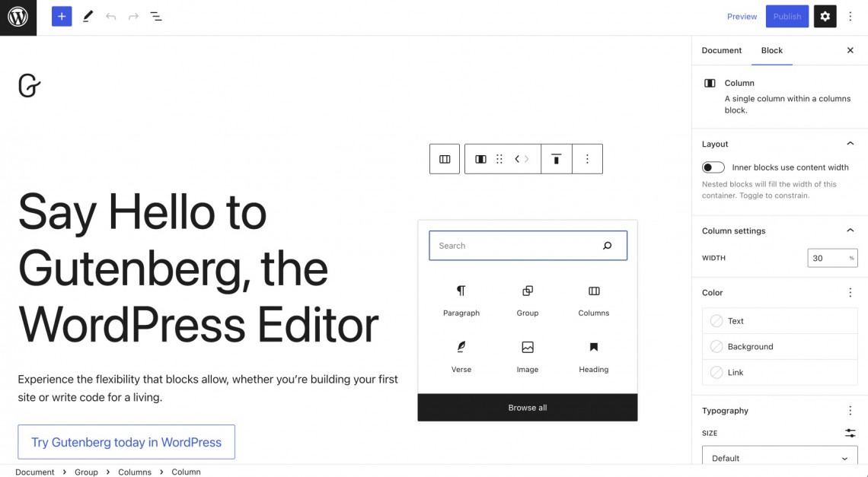Click the Publish button
The height and width of the screenshot is (477, 868).
tap(787, 16)
